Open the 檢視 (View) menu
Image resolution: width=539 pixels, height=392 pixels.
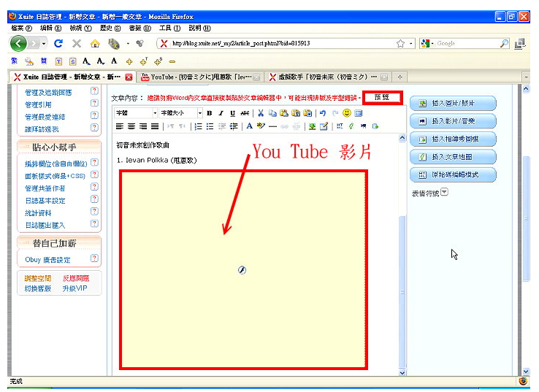[81, 28]
